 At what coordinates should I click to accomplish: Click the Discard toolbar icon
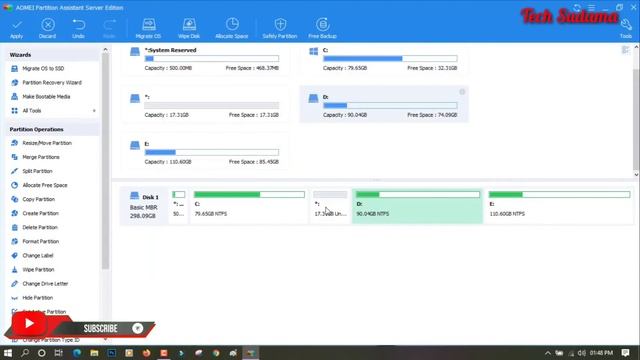[48, 25]
